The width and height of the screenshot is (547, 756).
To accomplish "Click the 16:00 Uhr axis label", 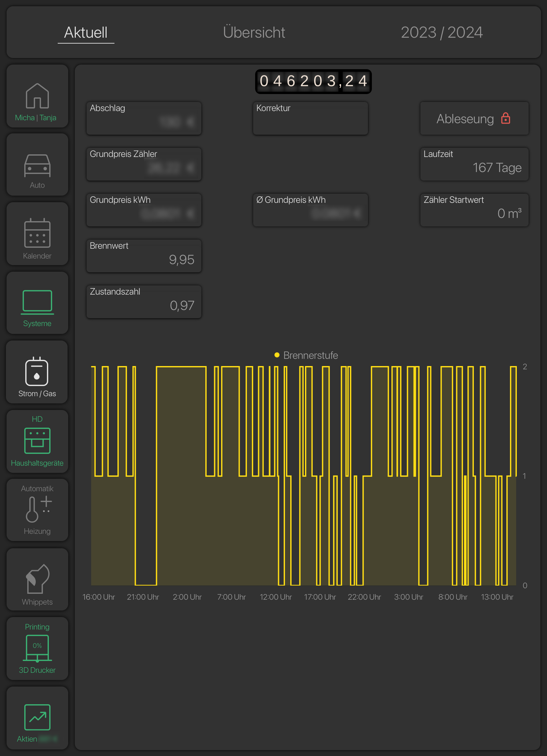I will [99, 597].
